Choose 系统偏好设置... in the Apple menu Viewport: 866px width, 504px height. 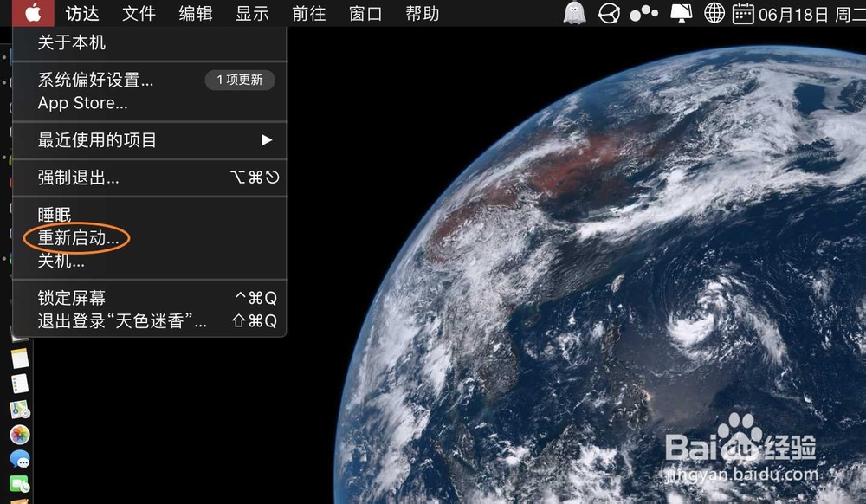(149, 80)
